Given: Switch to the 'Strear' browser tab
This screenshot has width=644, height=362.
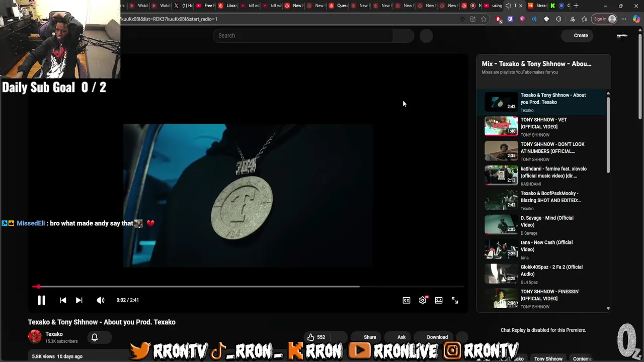Looking at the screenshot, I should 537,6.
